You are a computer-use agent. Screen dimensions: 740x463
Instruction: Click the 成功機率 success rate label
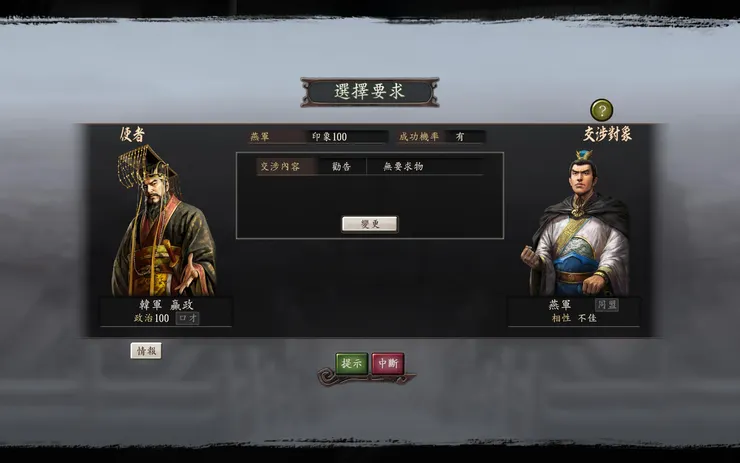(x=419, y=137)
